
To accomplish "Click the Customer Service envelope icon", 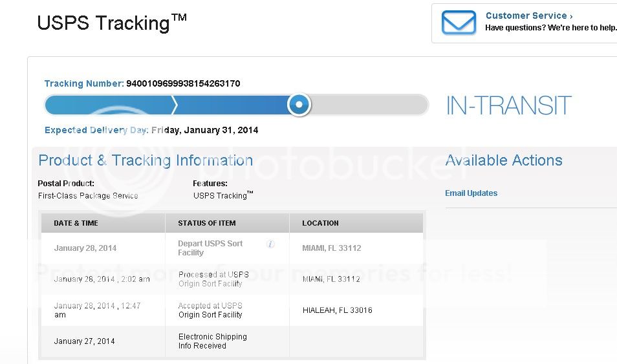I will [459, 23].
